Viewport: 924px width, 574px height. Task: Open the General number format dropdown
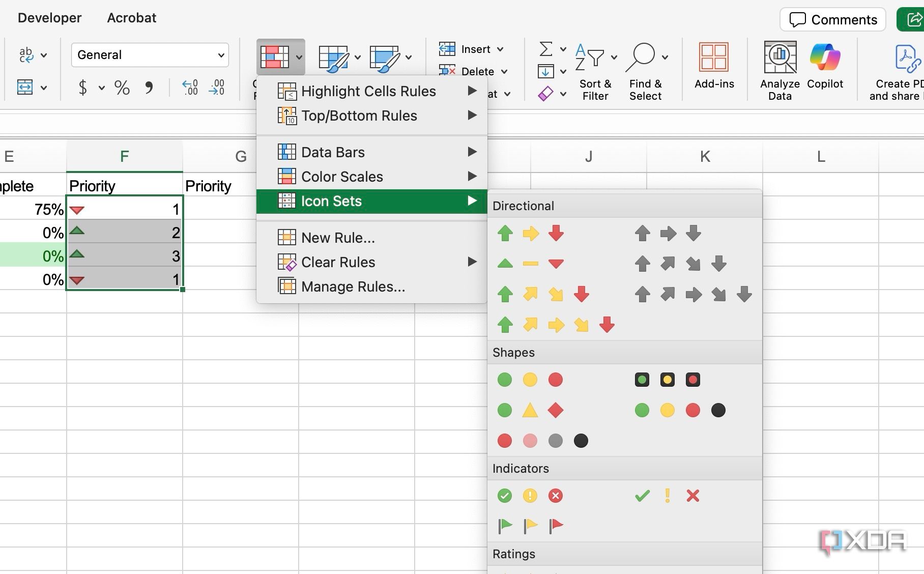[150, 55]
